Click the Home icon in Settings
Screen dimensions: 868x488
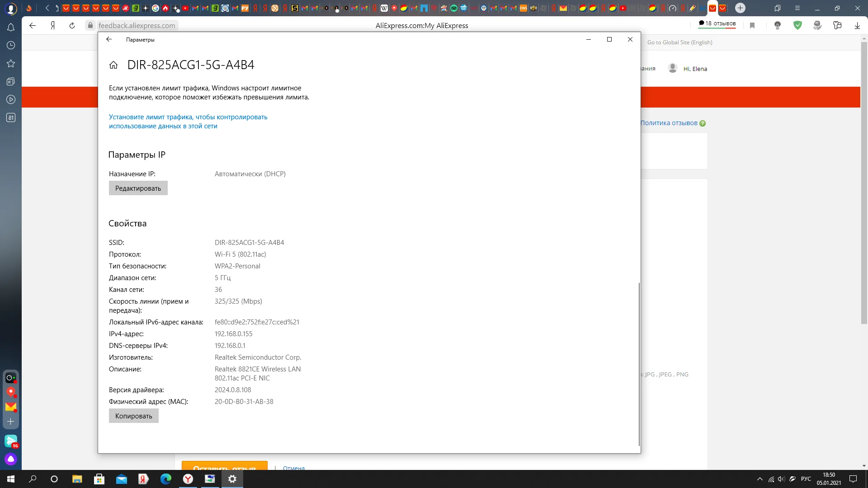(113, 65)
